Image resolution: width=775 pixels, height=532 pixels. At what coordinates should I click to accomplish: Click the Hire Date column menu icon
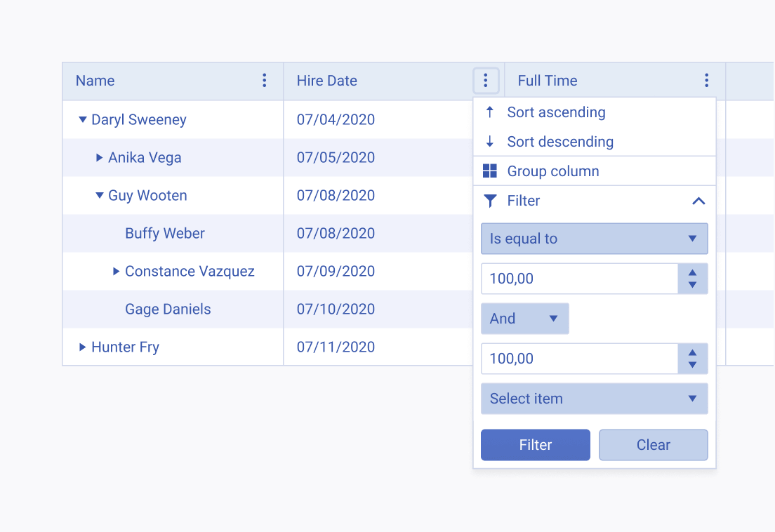tap(485, 81)
